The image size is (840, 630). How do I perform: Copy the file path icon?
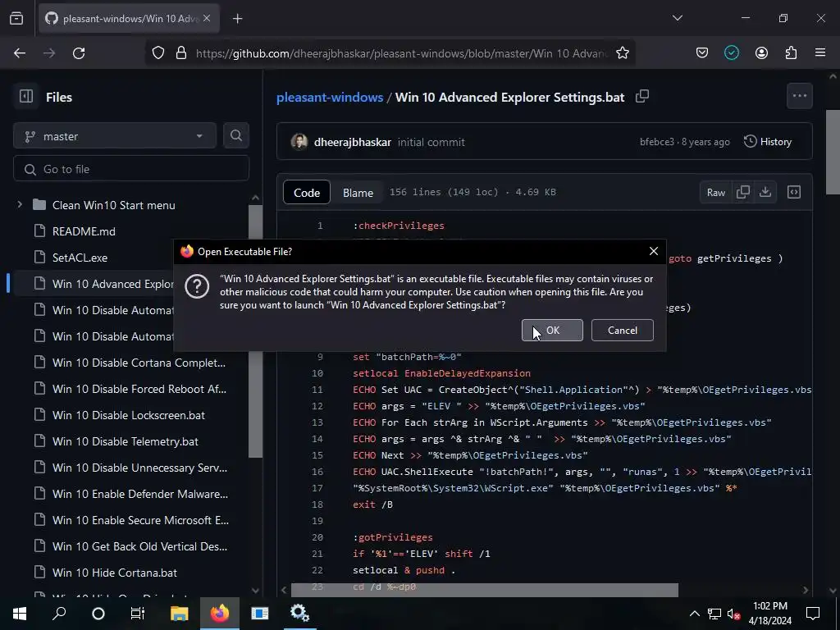click(x=641, y=97)
